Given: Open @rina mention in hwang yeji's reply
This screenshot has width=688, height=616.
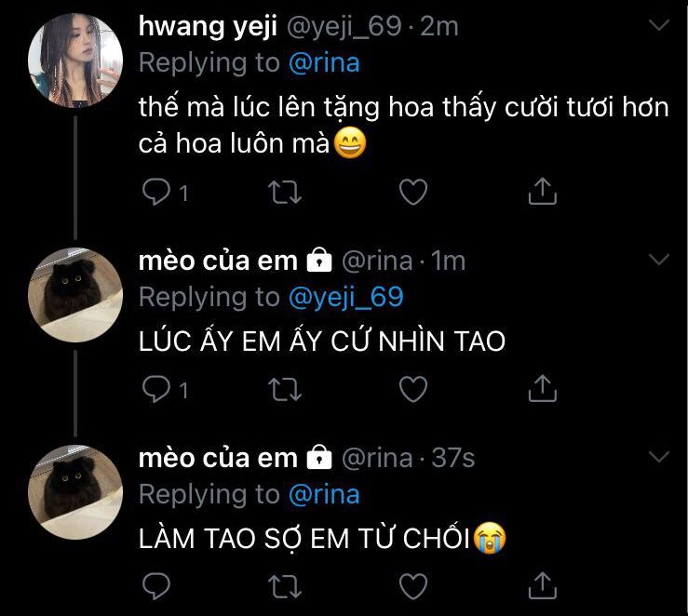Looking at the screenshot, I should point(324,62).
